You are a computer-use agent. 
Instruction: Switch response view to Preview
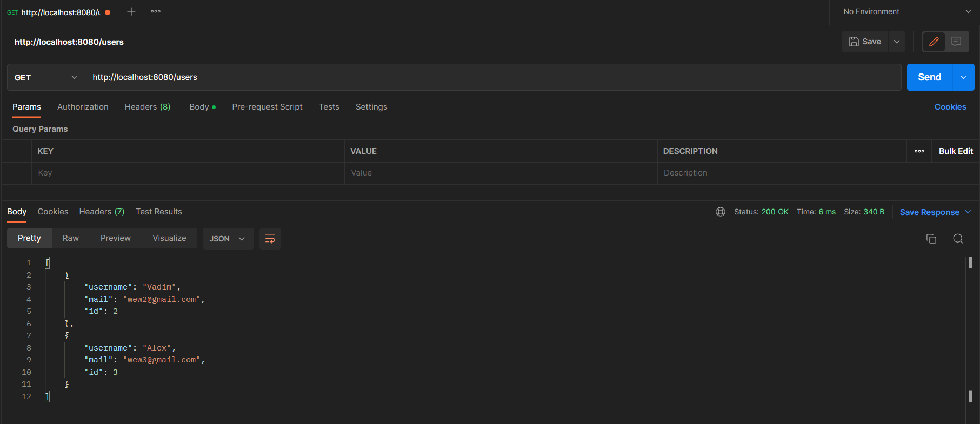coord(115,238)
